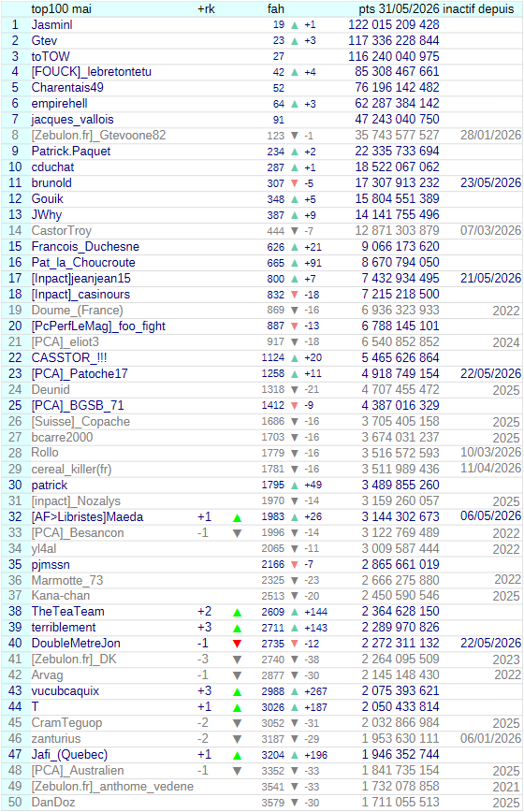Click the fah up arrow for Pat_la_Choucroute
The image size is (524, 812).
(295, 263)
